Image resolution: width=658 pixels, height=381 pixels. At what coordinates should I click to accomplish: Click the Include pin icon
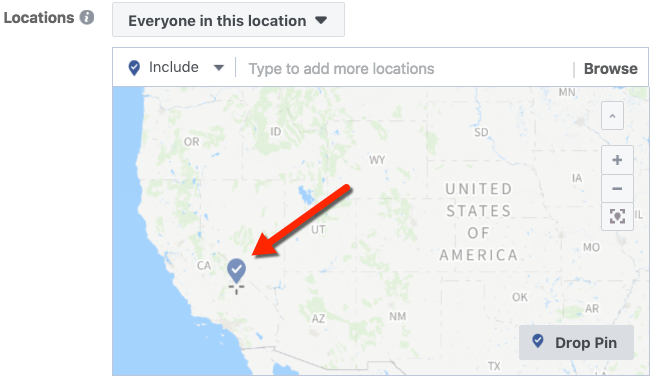point(134,68)
